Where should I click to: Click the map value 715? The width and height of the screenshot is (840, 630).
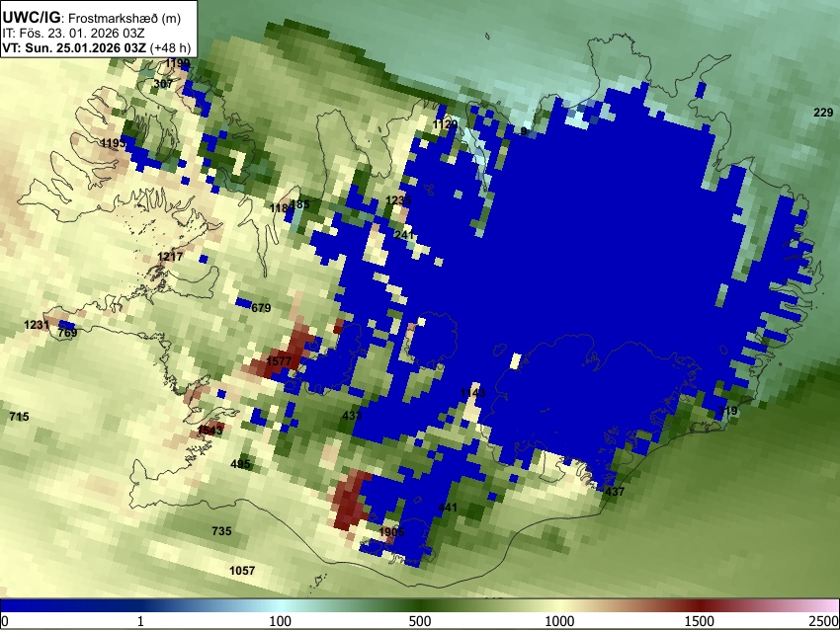tap(20, 417)
